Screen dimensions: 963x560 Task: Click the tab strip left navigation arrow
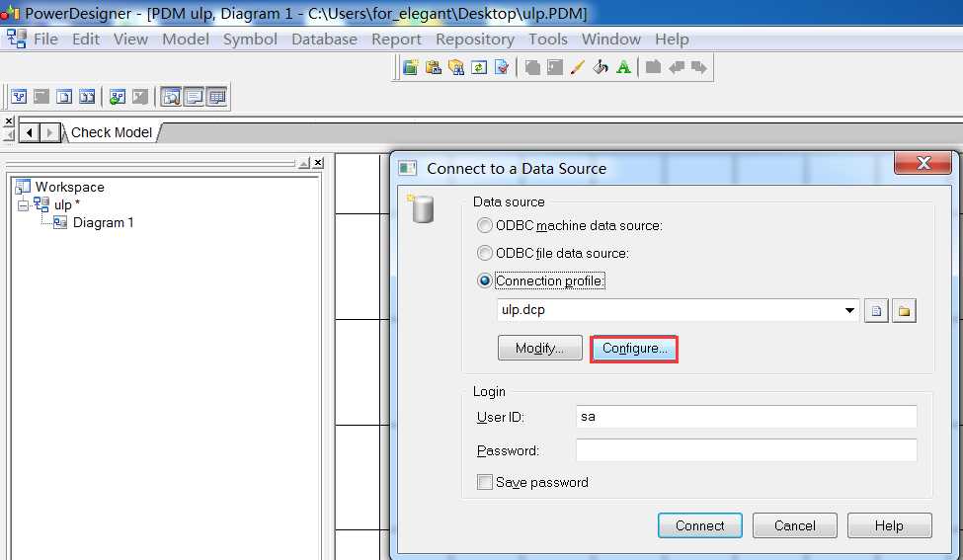point(30,132)
